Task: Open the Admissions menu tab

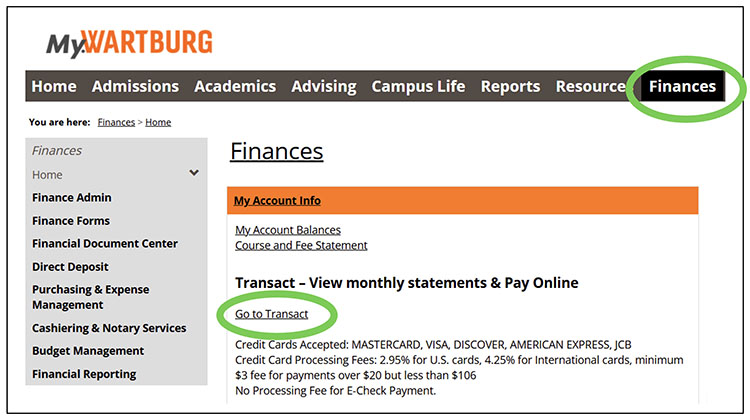Action: pos(135,86)
